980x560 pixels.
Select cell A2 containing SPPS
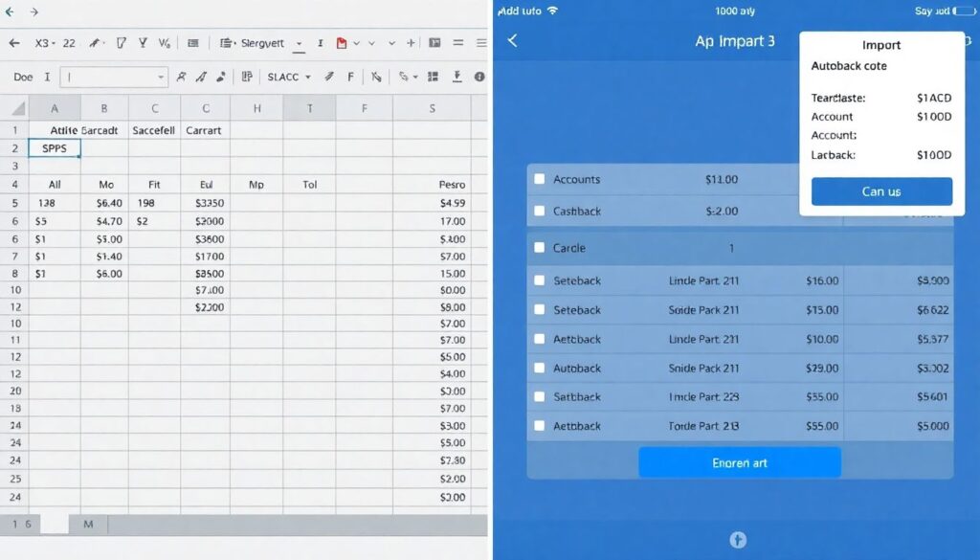[x=55, y=148]
